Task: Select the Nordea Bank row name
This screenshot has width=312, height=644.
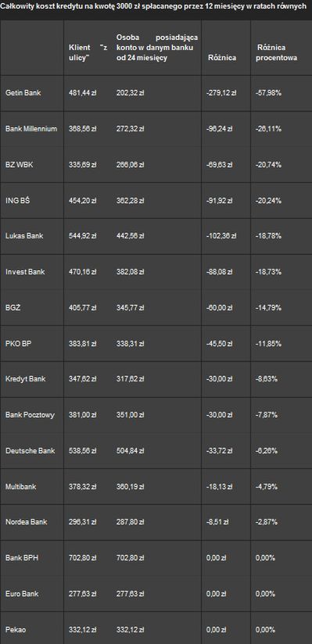Action: 26,522
